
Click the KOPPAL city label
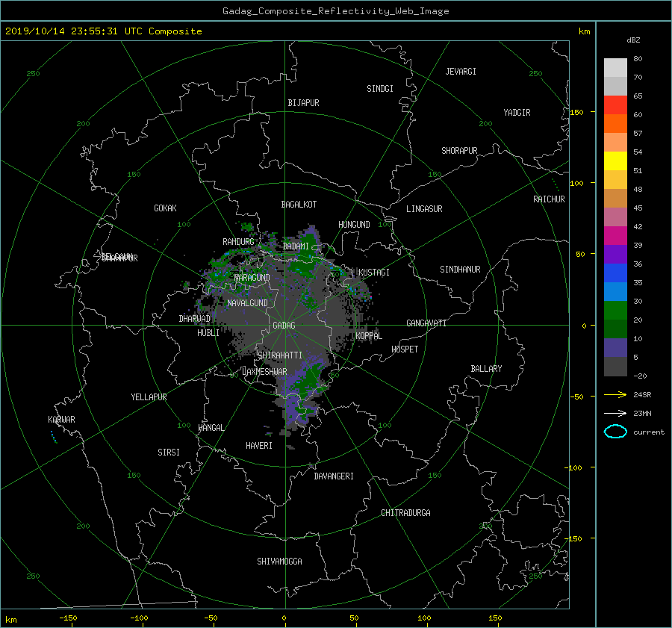[369, 335]
